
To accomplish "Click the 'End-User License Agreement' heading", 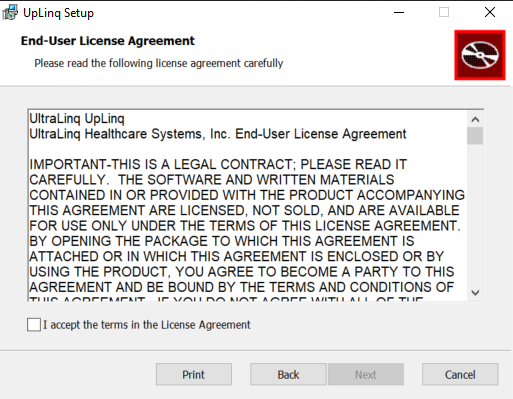I will tap(107, 41).
